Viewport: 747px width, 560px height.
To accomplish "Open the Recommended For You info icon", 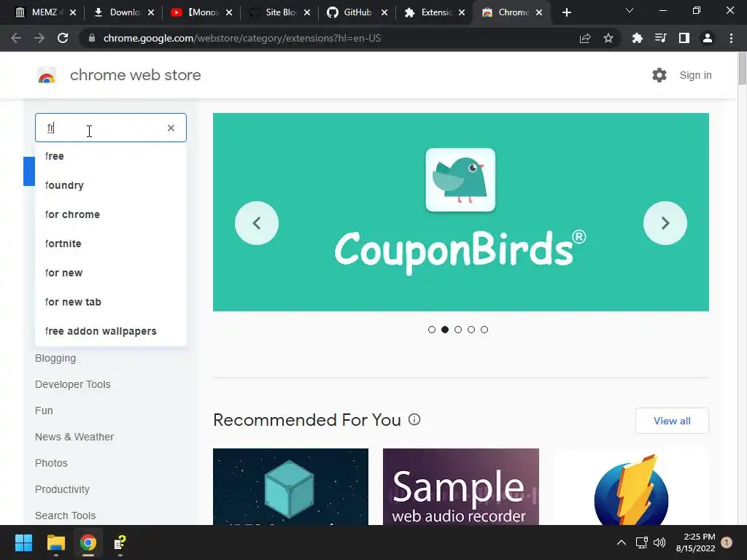I will (x=414, y=419).
